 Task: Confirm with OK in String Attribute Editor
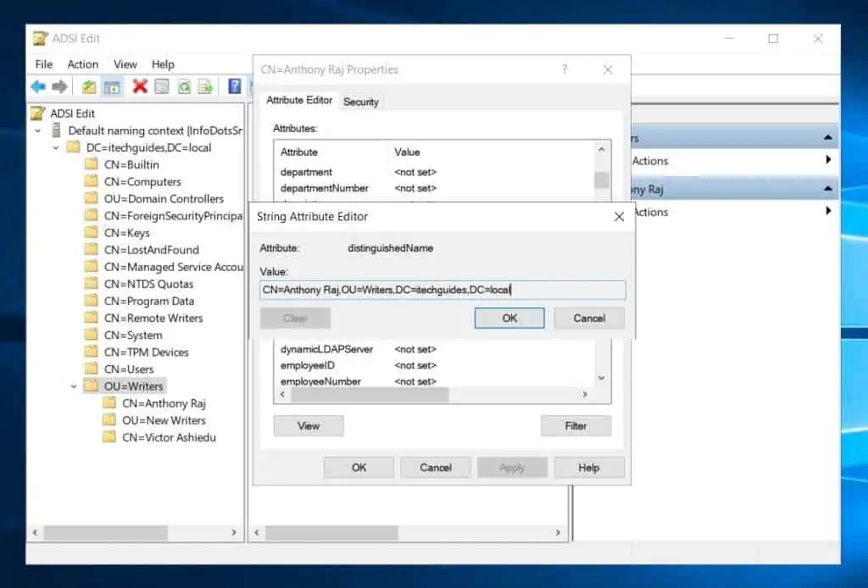click(x=509, y=318)
